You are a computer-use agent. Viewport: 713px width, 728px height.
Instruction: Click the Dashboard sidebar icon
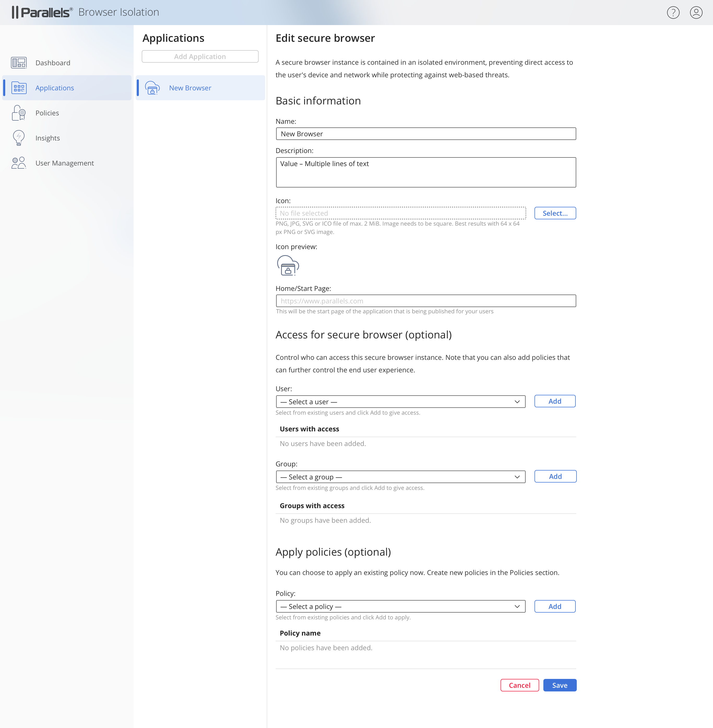19,63
